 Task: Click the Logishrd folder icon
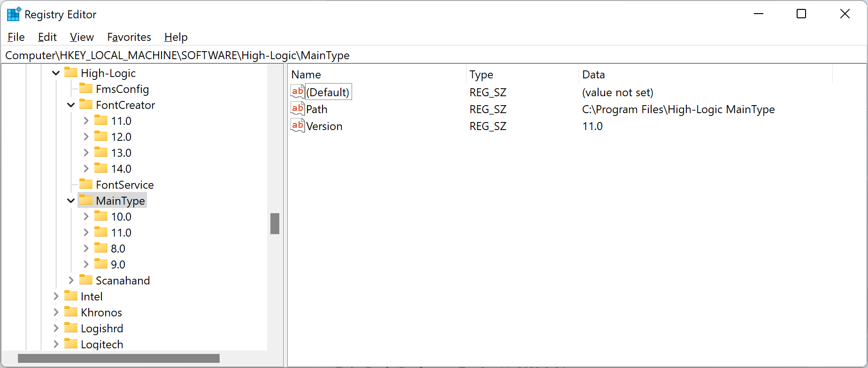pos(71,328)
